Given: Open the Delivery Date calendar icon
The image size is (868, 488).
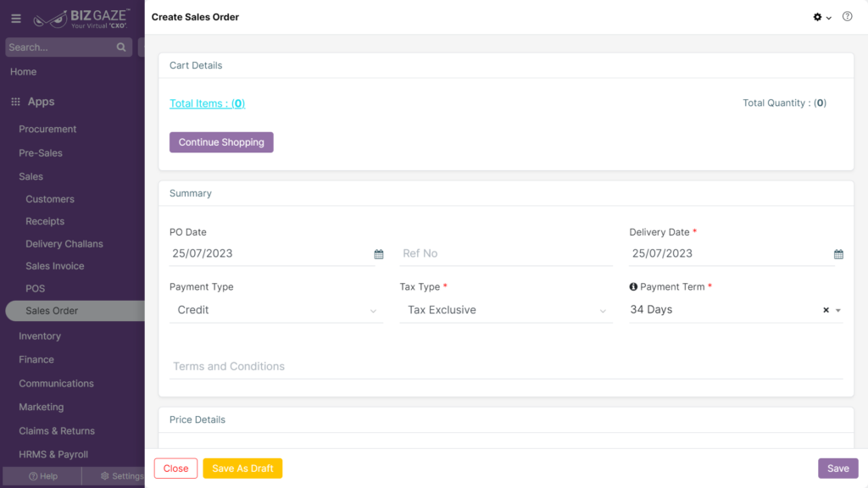Looking at the screenshot, I should (838, 254).
